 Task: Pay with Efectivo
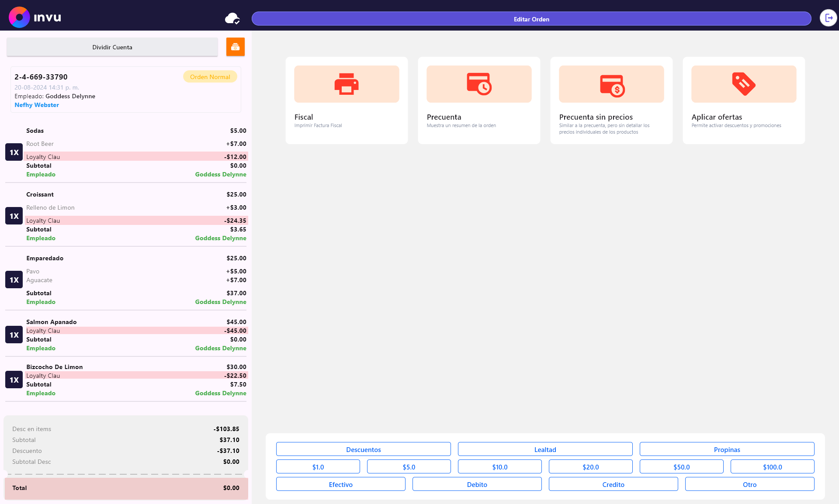pos(340,484)
